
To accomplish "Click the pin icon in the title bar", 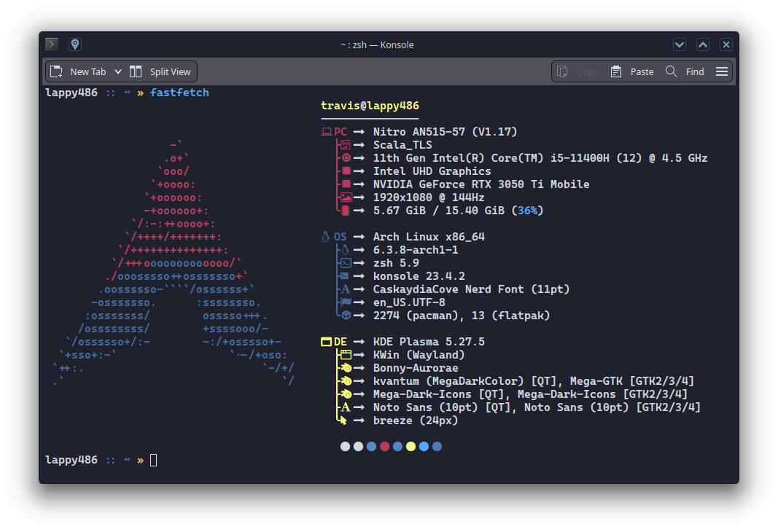I will click(75, 44).
